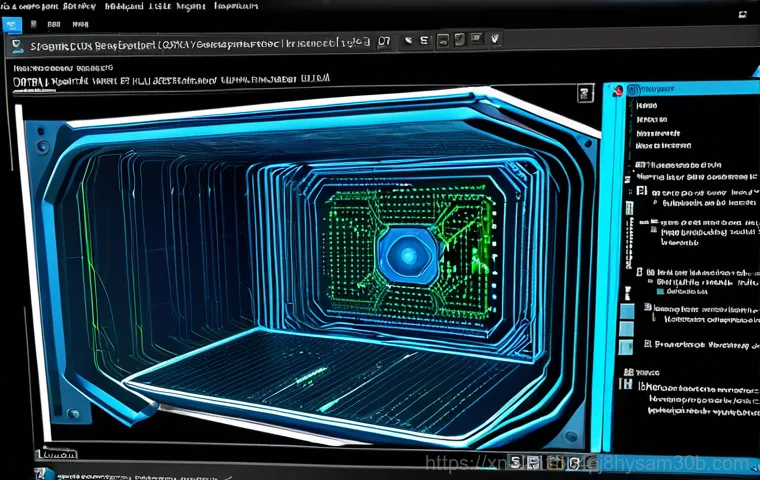Select the blue highlighted tab under the menu bar
The height and width of the screenshot is (480, 760).
(x=12, y=25)
